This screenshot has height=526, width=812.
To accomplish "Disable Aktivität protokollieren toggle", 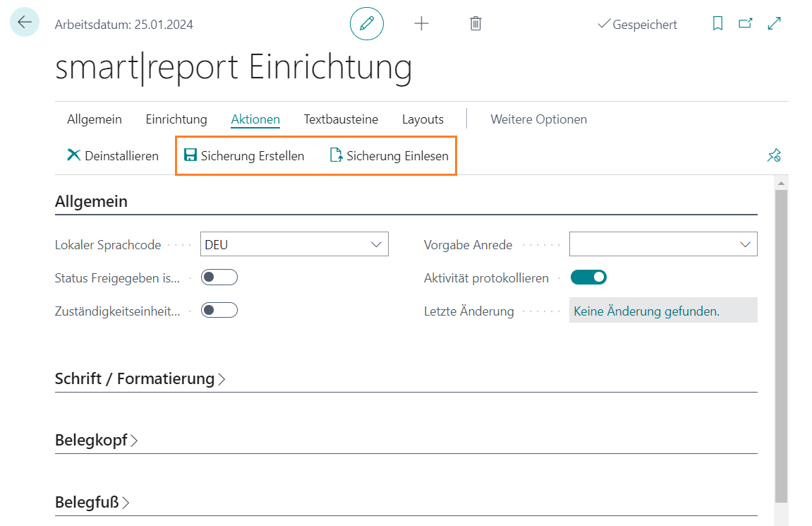I will [x=588, y=277].
